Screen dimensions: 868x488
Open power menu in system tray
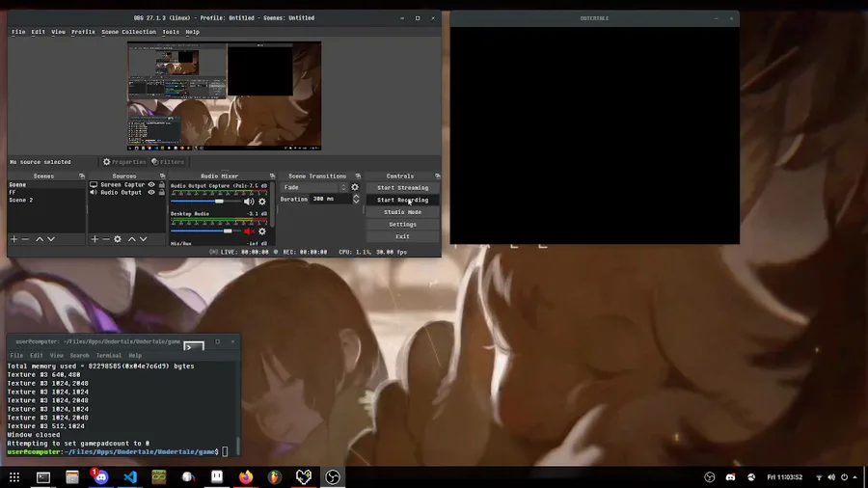tap(844, 477)
